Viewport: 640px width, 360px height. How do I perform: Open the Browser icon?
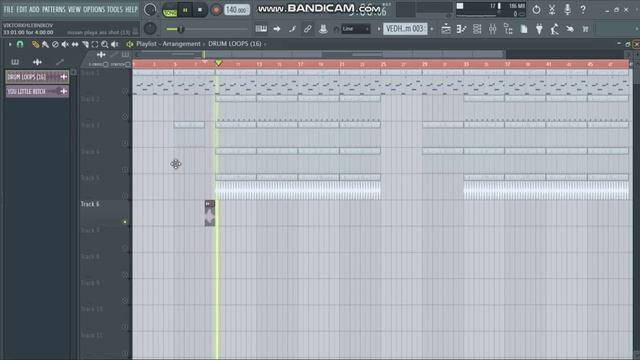coord(508,29)
